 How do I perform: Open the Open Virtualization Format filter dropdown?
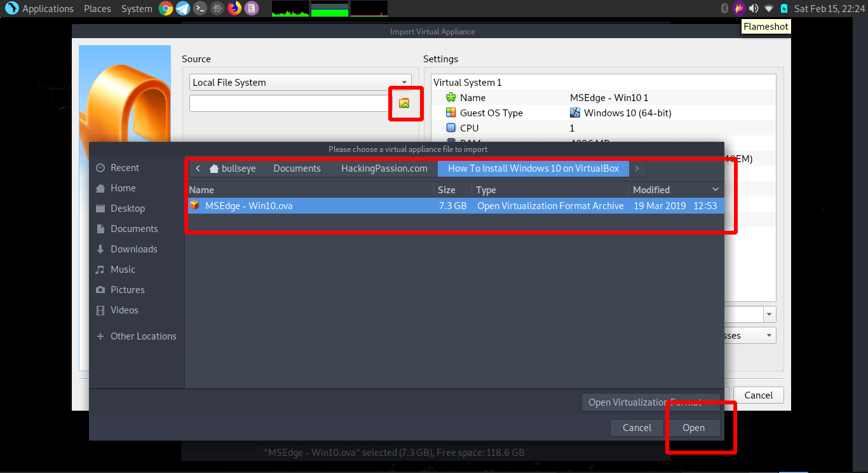click(x=651, y=402)
